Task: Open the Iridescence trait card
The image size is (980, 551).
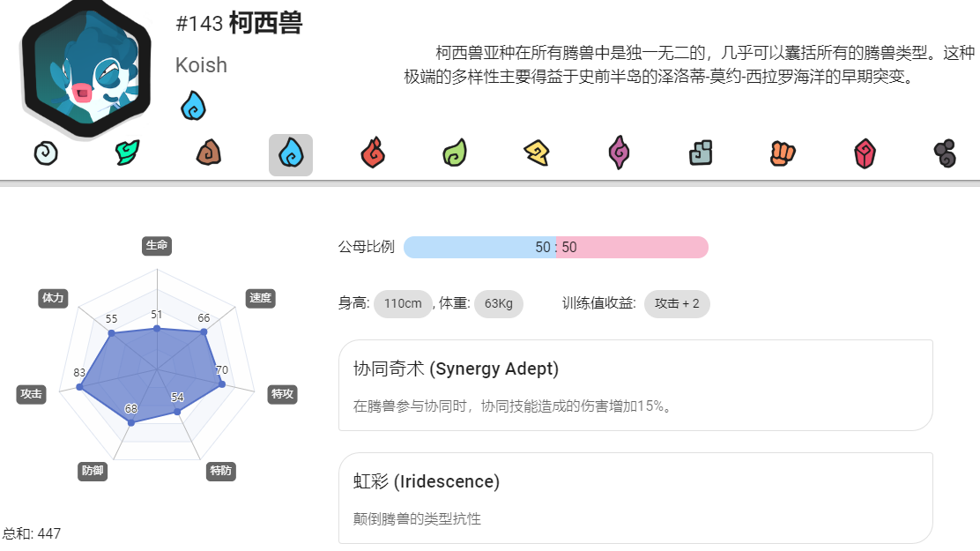Action: click(x=635, y=498)
